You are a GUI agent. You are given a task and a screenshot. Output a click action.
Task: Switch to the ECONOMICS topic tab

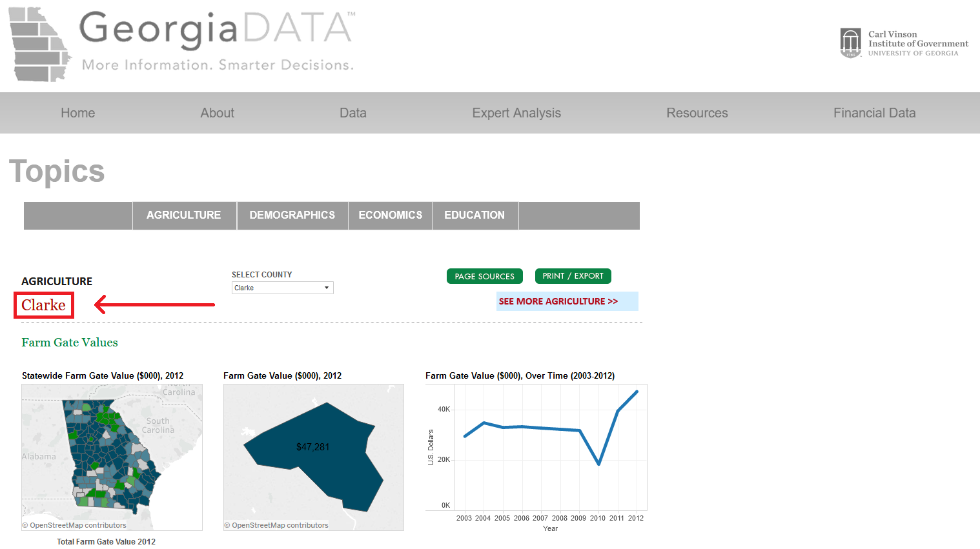[391, 215]
